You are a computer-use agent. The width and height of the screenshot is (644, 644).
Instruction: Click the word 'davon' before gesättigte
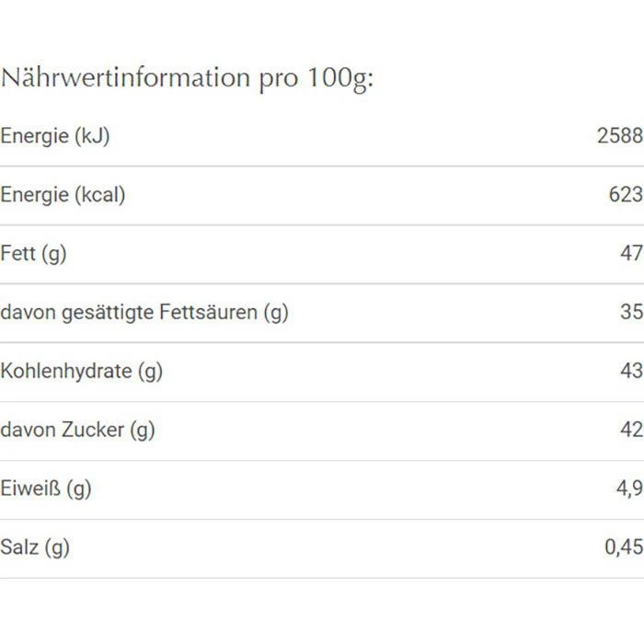(27, 312)
